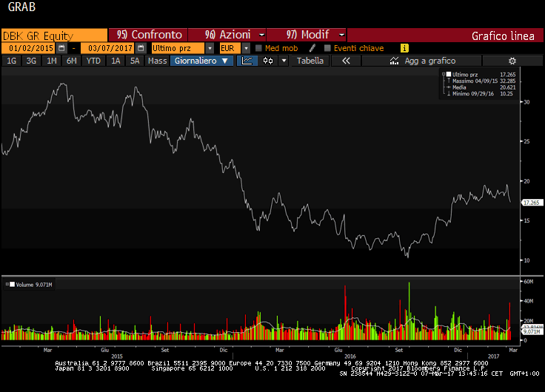
Task: Click the EUR currency field
Action: tap(230, 48)
